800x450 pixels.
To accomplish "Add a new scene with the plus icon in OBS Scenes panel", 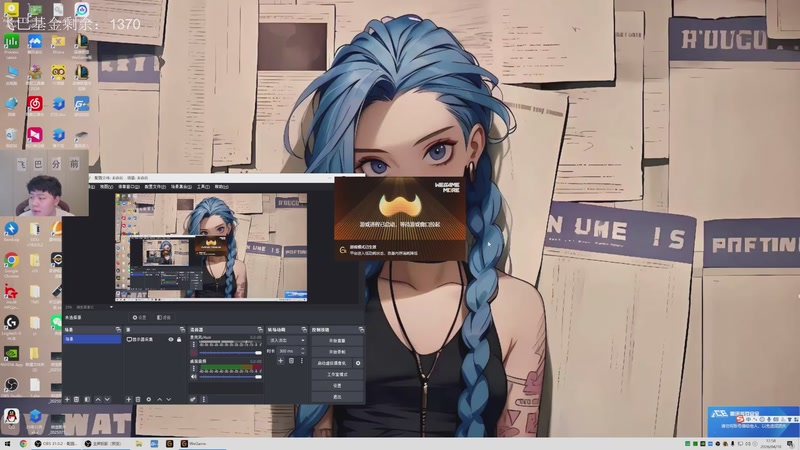I will click(x=67, y=399).
